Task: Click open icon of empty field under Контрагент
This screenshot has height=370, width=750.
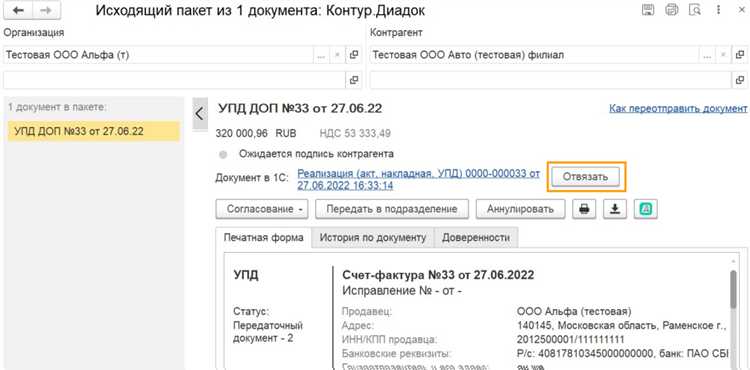Action: point(739,80)
